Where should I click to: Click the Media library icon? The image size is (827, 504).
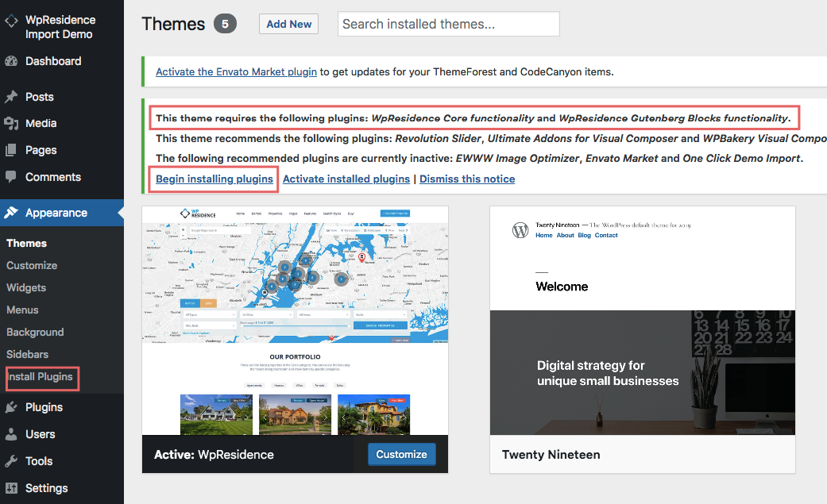(11, 123)
